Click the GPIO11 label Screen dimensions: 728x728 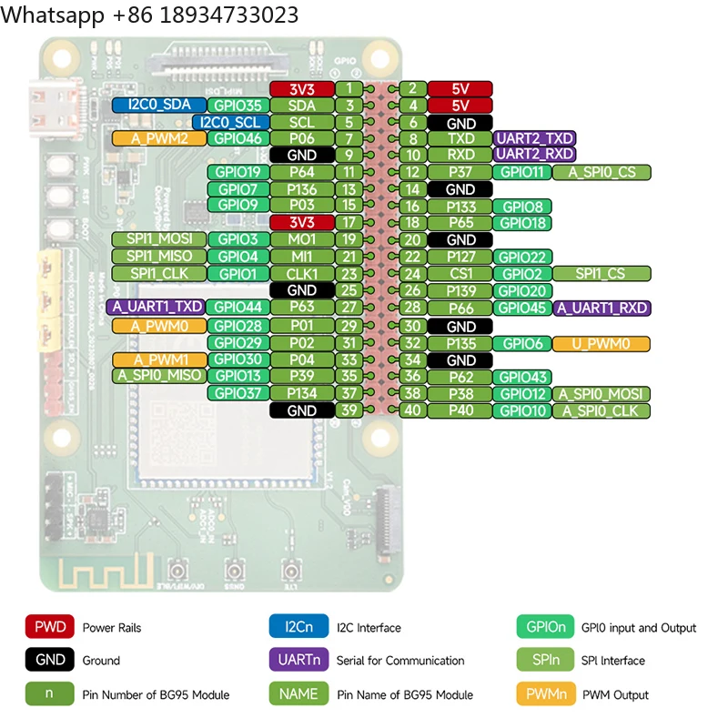pos(521,172)
